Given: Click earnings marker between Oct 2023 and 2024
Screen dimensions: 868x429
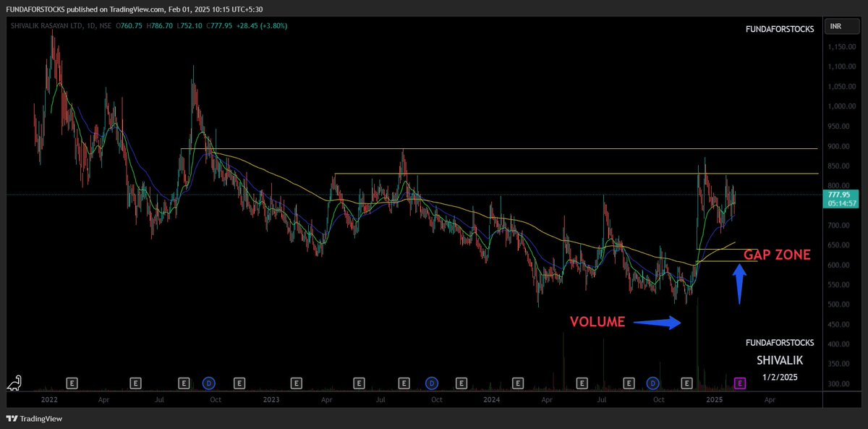Looking at the screenshot, I should [x=461, y=382].
